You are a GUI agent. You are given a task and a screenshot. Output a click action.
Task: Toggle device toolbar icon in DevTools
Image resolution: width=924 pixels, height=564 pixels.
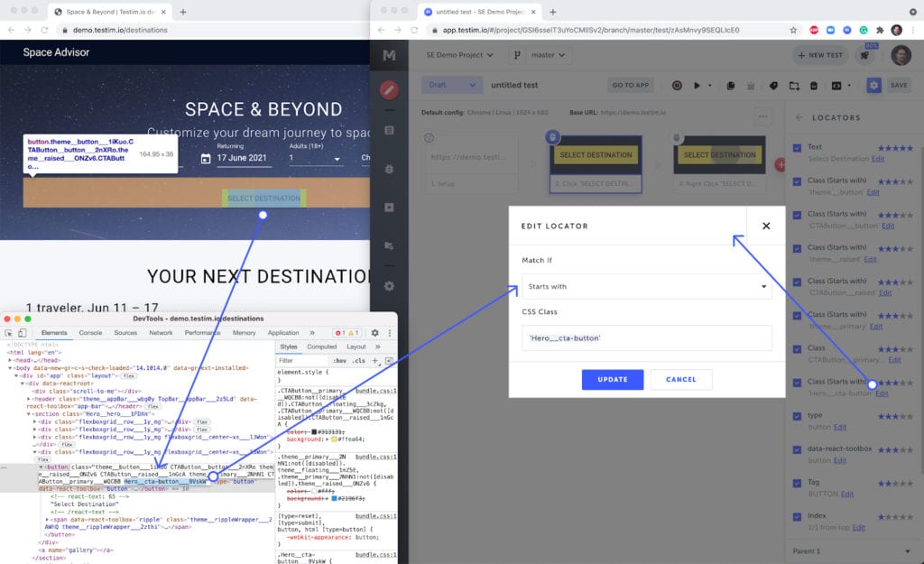coord(22,333)
